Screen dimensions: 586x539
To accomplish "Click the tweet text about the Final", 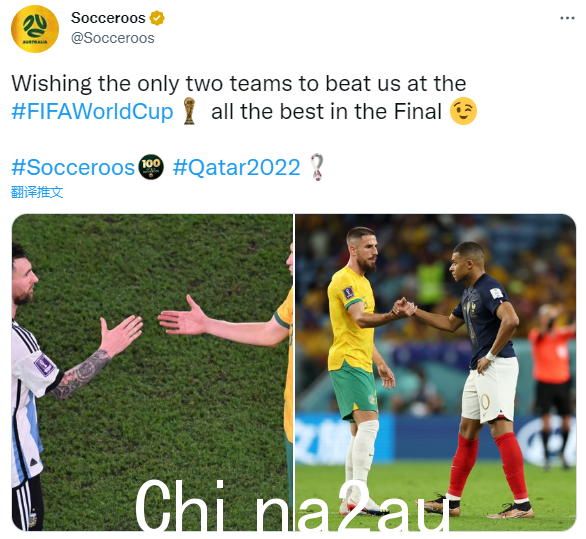I will (x=244, y=98).
